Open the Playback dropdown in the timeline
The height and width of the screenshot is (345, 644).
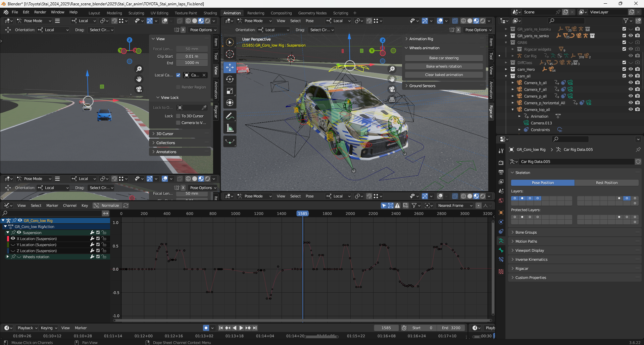click(27, 328)
